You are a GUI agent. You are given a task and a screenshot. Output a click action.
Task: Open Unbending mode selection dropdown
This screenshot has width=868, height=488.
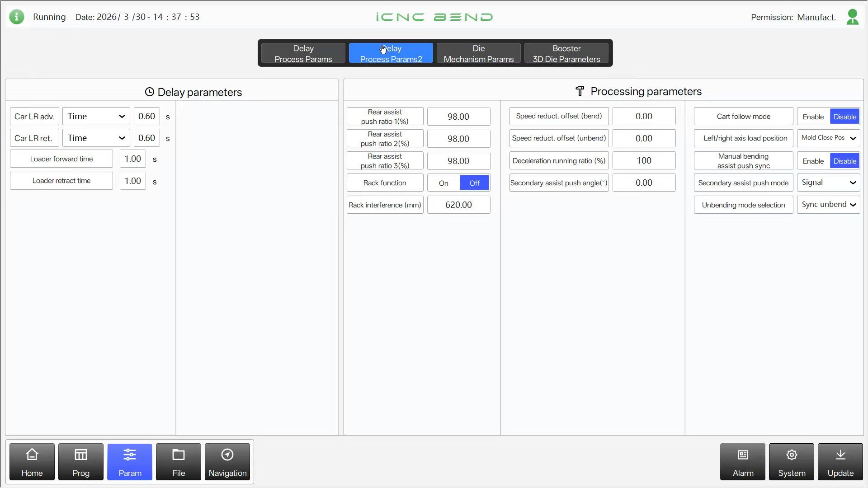[828, 205]
